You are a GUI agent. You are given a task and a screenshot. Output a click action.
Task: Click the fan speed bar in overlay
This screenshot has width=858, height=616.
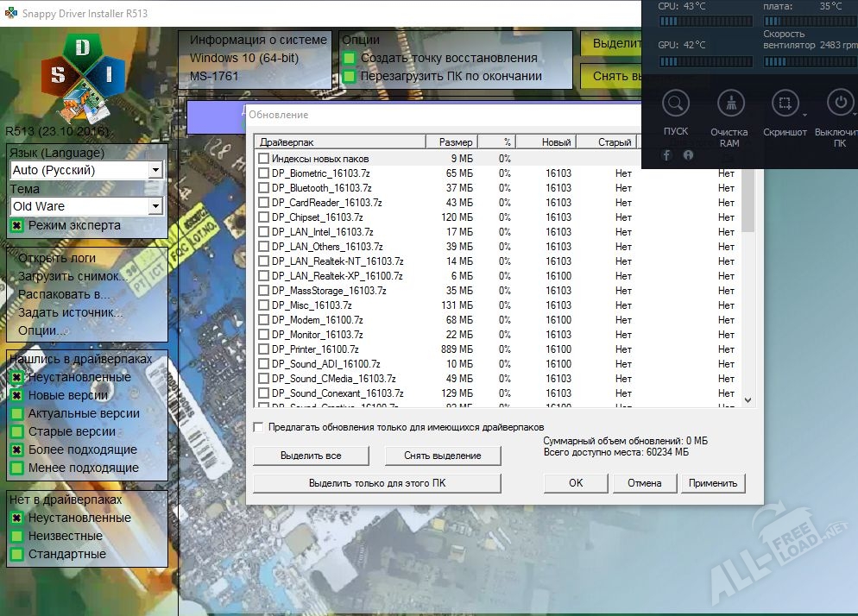[x=811, y=62]
